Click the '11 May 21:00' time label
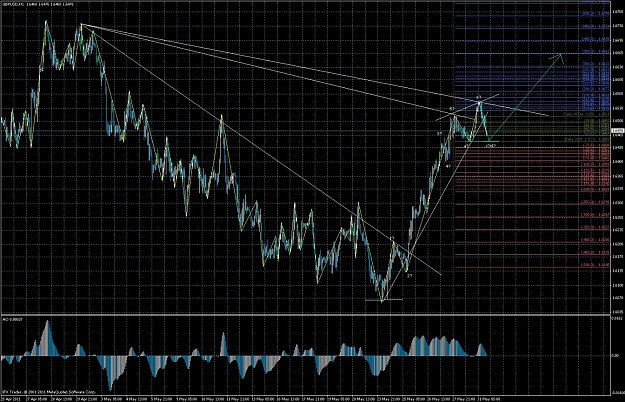The height and width of the screenshot is (402, 625). click(x=238, y=400)
